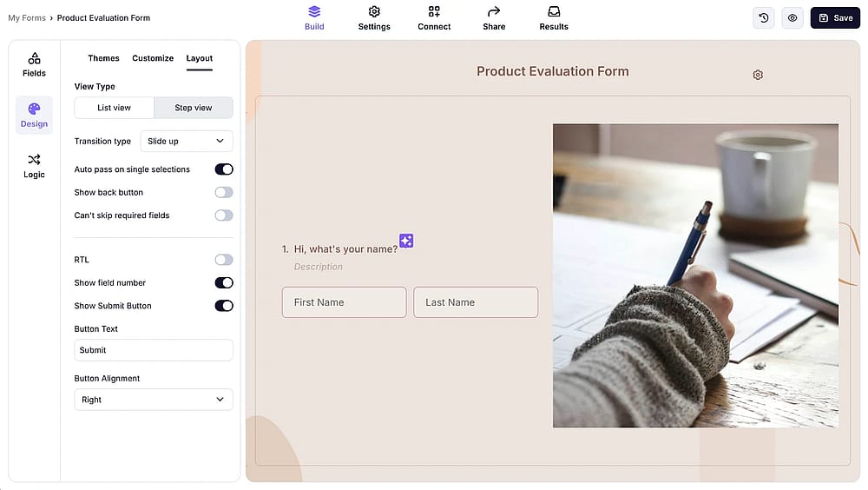Click the Button Text input field
This screenshot has width=868, height=490.
point(154,350)
